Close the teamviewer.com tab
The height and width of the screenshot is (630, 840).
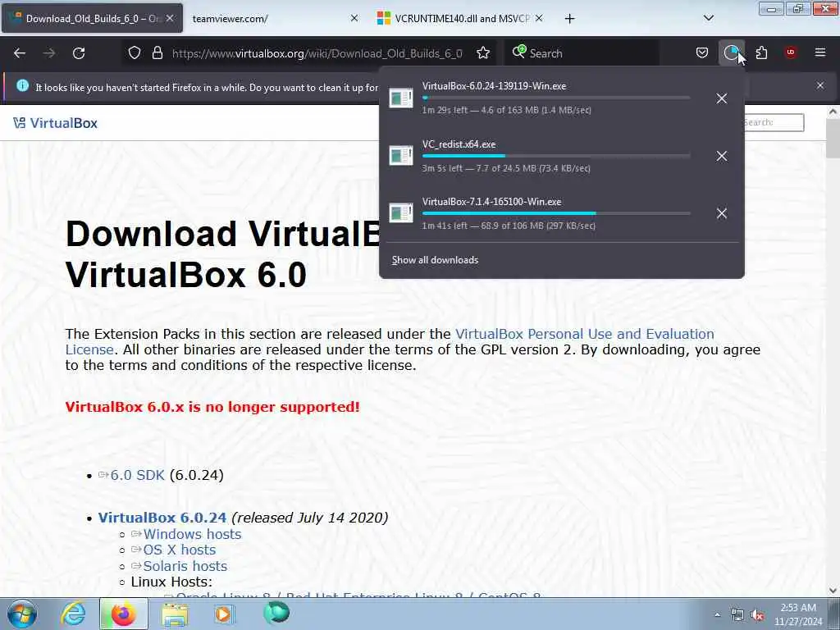click(354, 18)
